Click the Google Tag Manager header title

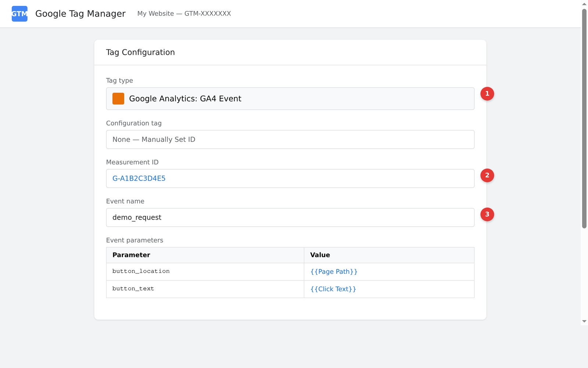pyautogui.click(x=80, y=14)
